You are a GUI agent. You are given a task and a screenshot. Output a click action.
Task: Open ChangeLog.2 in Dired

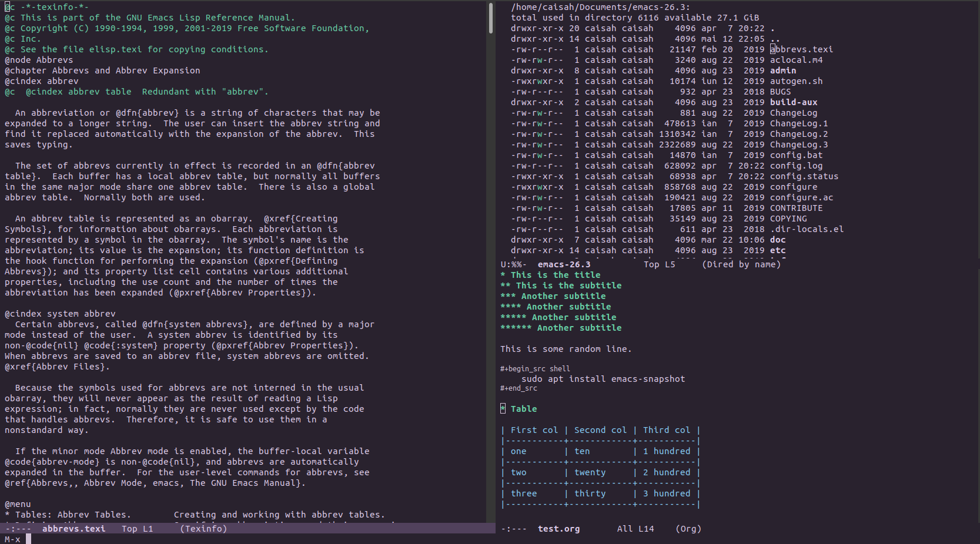[799, 134]
